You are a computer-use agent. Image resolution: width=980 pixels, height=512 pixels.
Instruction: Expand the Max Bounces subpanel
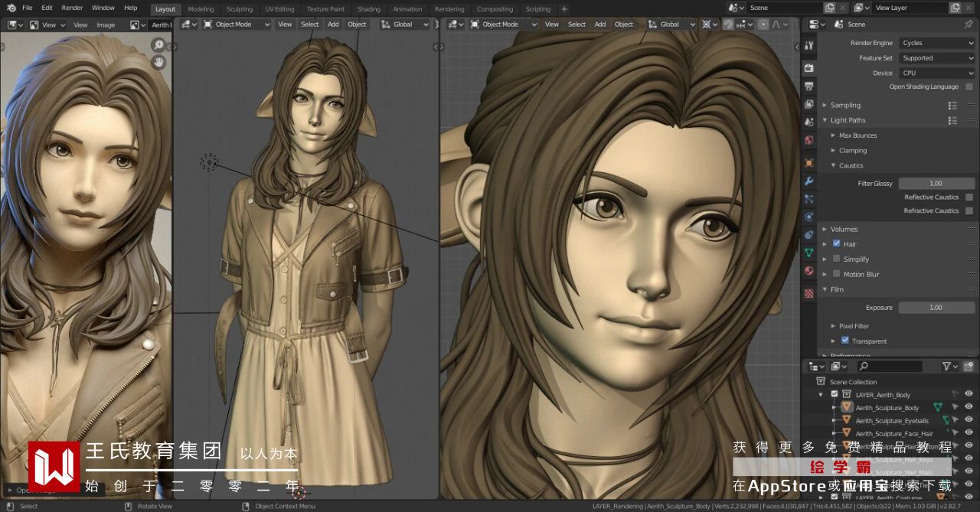tap(857, 135)
